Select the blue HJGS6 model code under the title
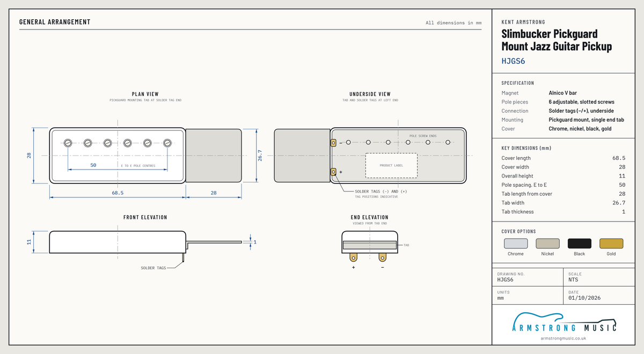644x354 pixels. click(513, 61)
